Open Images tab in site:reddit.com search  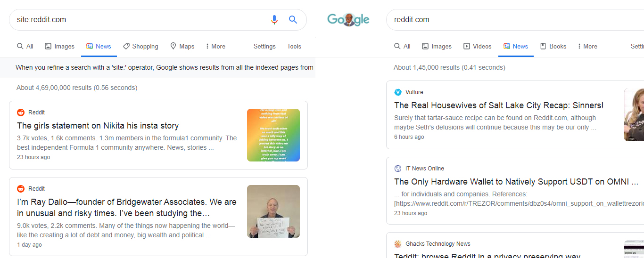pyautogui.click(x=59, y=46)
